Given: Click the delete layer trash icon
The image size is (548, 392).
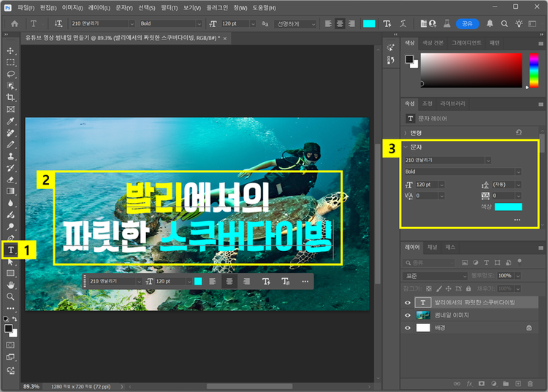Looking at the screenshot, I should [x=530, y=384].
